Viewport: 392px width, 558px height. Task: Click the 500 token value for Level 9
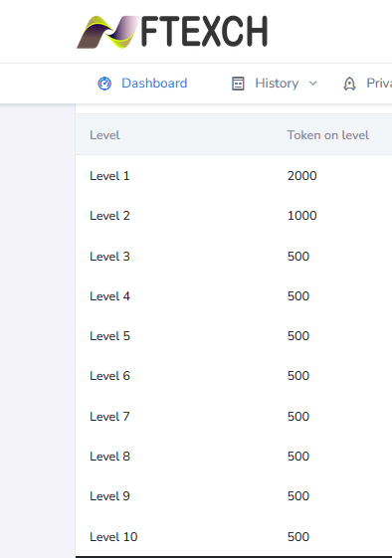point(298,496)
